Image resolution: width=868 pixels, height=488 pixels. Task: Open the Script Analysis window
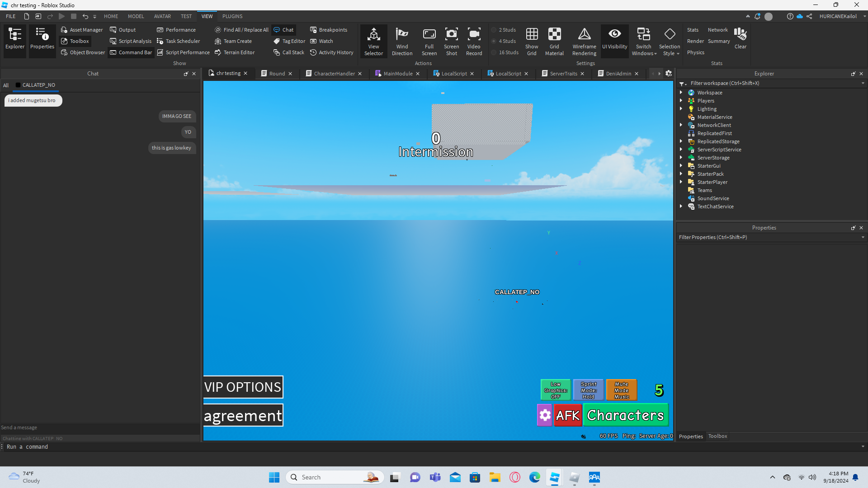pos(131,41)
